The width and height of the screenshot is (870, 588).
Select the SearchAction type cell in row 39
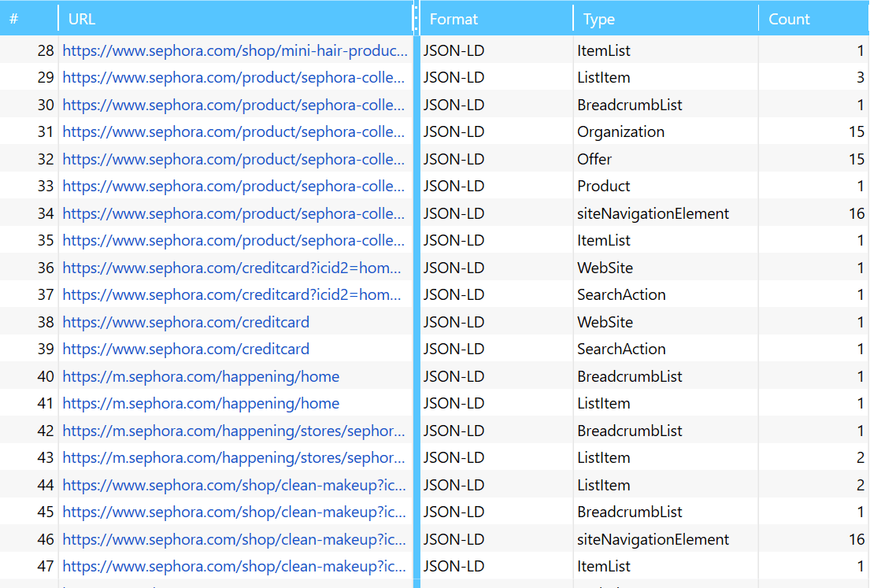tap(666, 349)
